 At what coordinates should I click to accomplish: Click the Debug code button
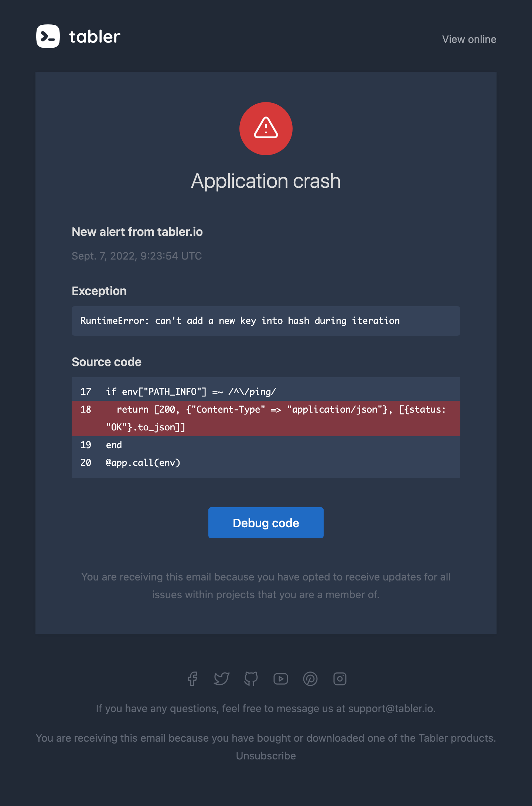pyautogui.click(x=266, y=523)
